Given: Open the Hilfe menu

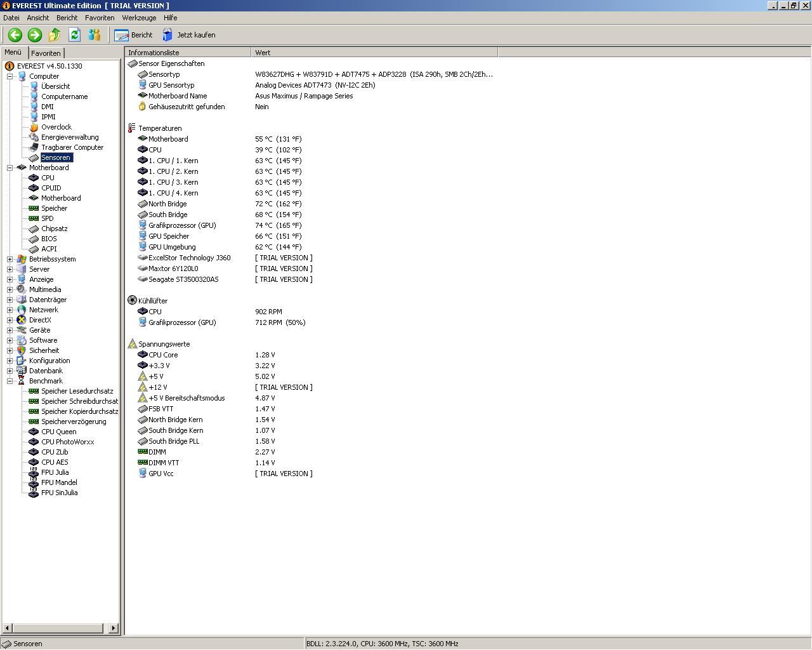Looking at the screenshot, I should coord(170,18).
